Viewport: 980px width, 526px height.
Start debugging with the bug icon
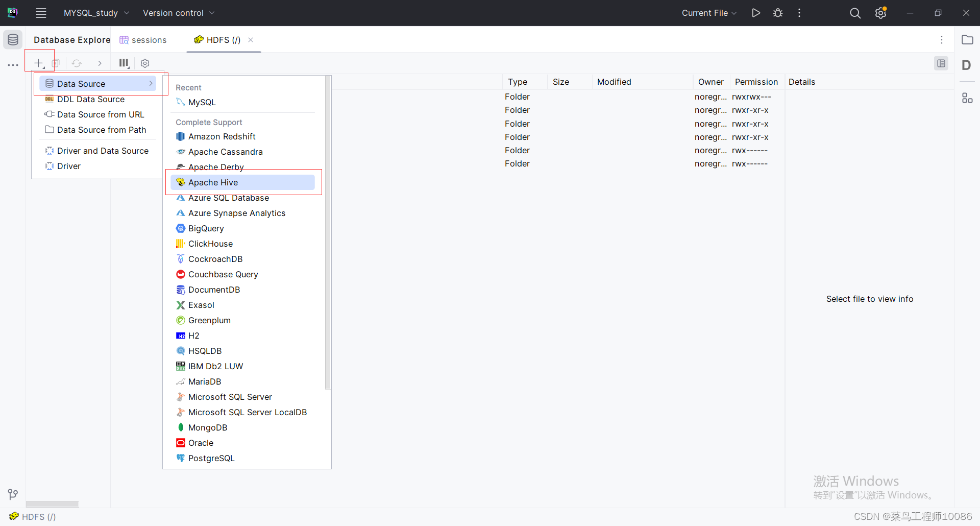(x=778, y=13)
